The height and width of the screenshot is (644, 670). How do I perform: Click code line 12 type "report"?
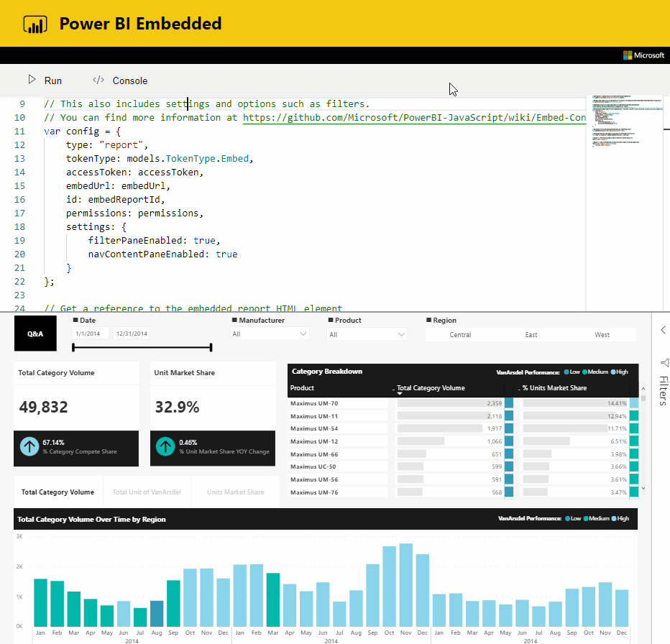[107, 145]
